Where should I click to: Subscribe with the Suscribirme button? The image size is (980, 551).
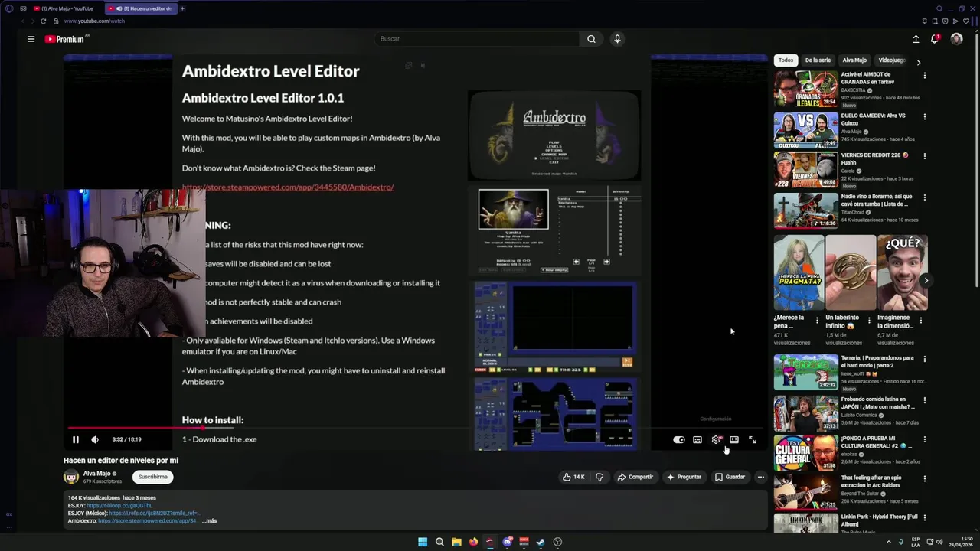(x=152, y=477)
